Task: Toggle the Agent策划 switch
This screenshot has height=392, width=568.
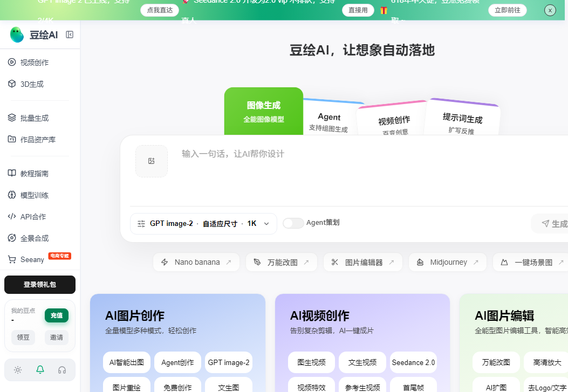Action: 293,223
